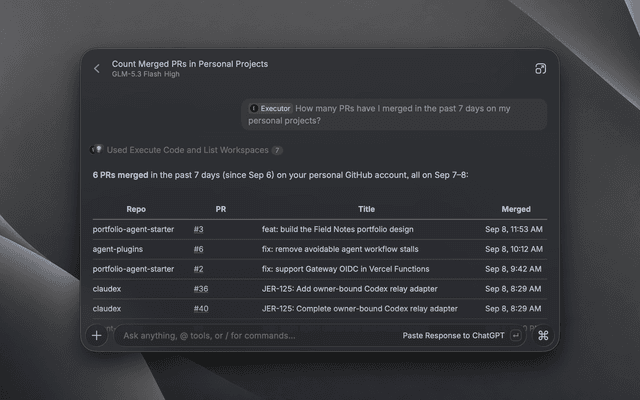640x400 pixels.
Task: Open the command key actions menu
Action: coord(543,336)
